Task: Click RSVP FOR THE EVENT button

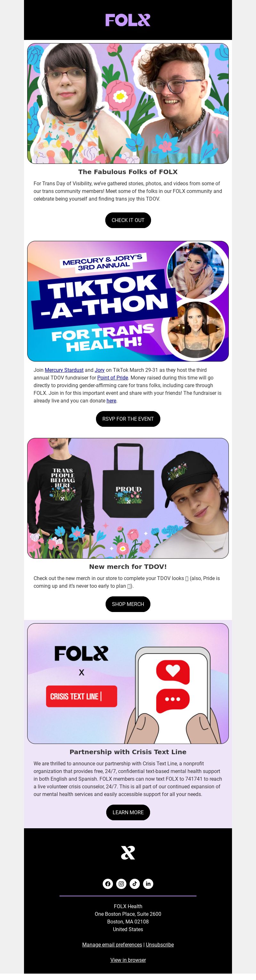Action: click(128, 419)
